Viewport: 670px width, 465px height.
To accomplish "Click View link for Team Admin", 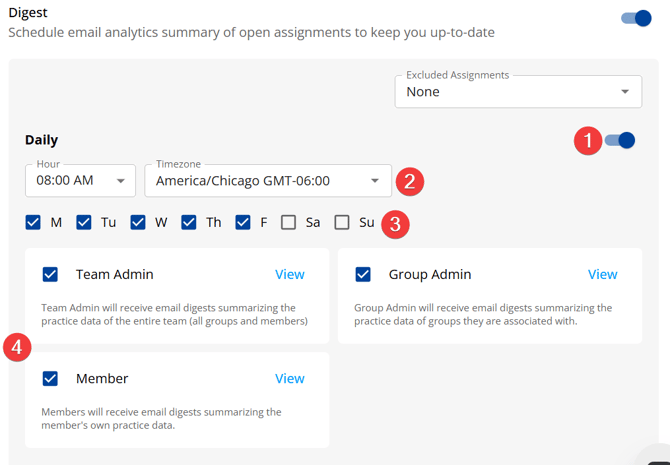I will tap(290, 274).
